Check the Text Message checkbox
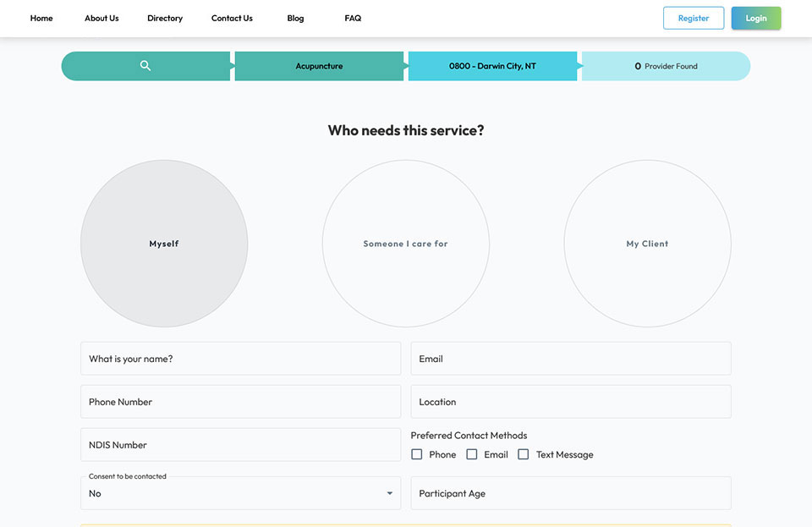Viewport: 812px width, 527px height. (x=524, y=454)
